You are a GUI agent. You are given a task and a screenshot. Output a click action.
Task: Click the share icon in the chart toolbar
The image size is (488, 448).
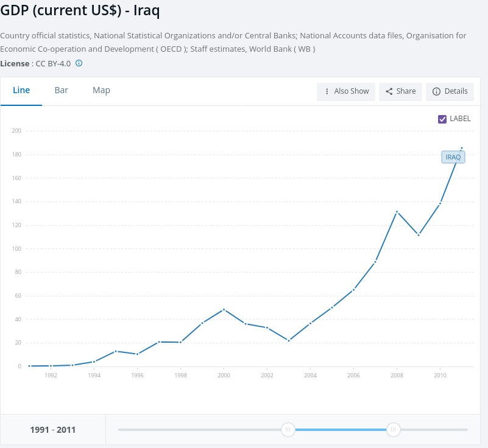click(389, 91)
